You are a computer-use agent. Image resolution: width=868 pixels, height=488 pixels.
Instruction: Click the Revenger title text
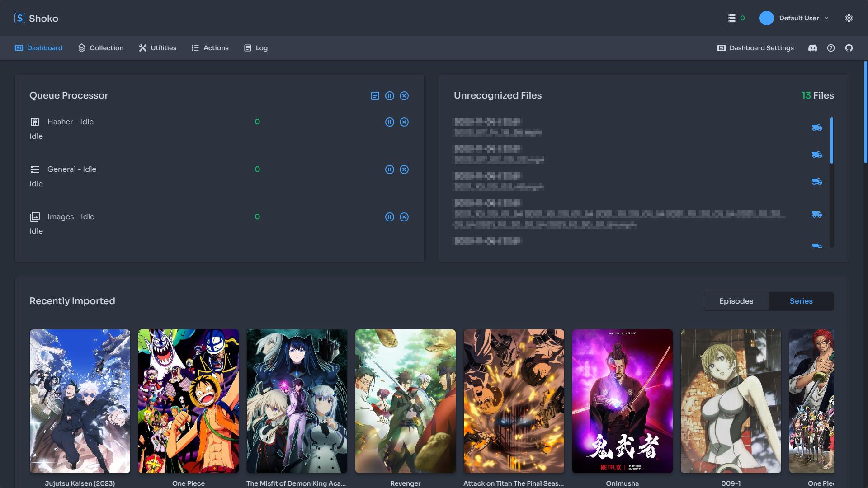(x=406, y=483)
